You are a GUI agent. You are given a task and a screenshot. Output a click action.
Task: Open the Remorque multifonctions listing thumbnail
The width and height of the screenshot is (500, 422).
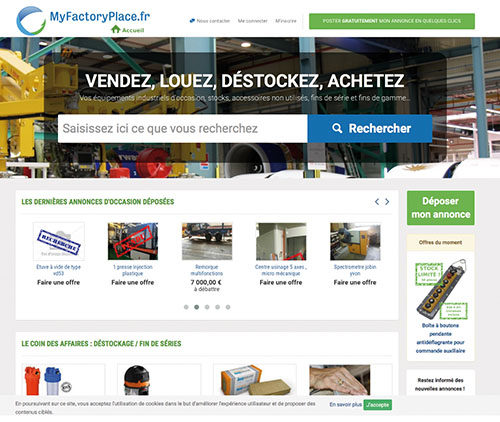tap(207, 241)
